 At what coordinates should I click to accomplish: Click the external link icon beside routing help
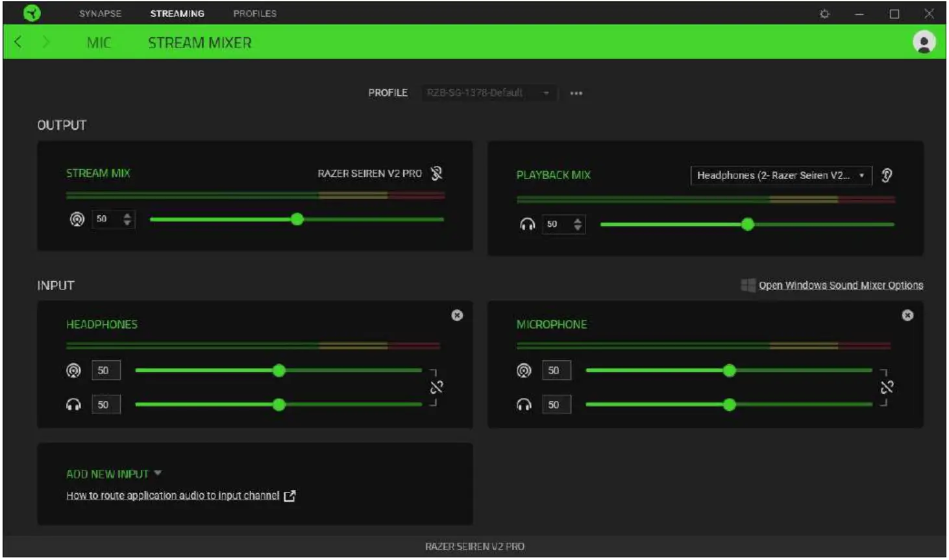(x=290, y=496)
